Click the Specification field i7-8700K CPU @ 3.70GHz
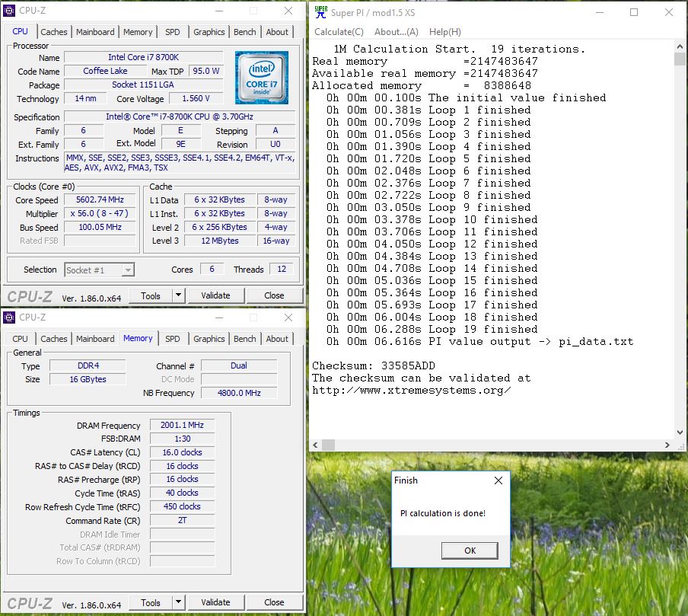Viewport: 688px width, 616px height. [180, 116]
